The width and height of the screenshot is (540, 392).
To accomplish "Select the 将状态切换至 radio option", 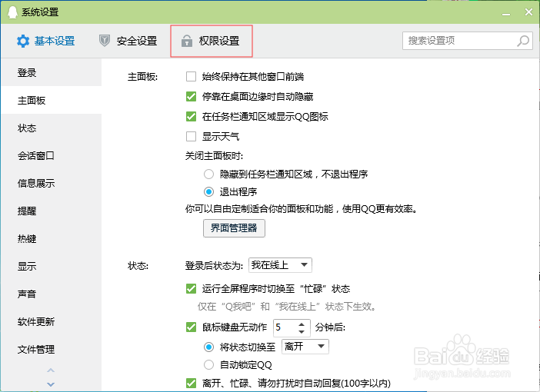I will 208,347.
